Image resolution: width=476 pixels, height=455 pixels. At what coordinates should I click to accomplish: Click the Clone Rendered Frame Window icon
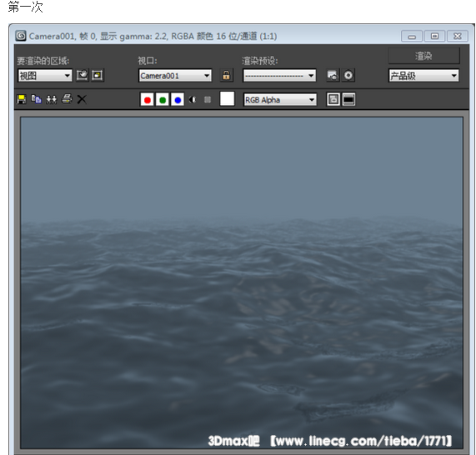click(52, 99)
